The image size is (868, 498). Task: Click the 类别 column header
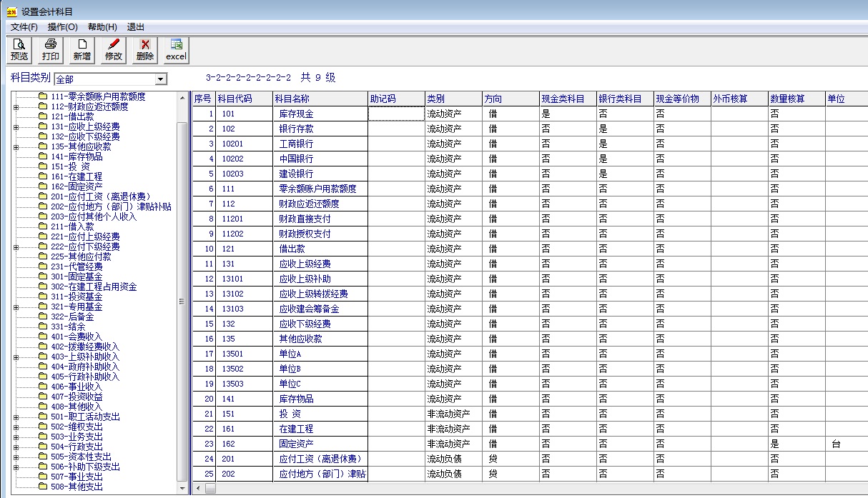pyautogui.click(x=454, y=99)
